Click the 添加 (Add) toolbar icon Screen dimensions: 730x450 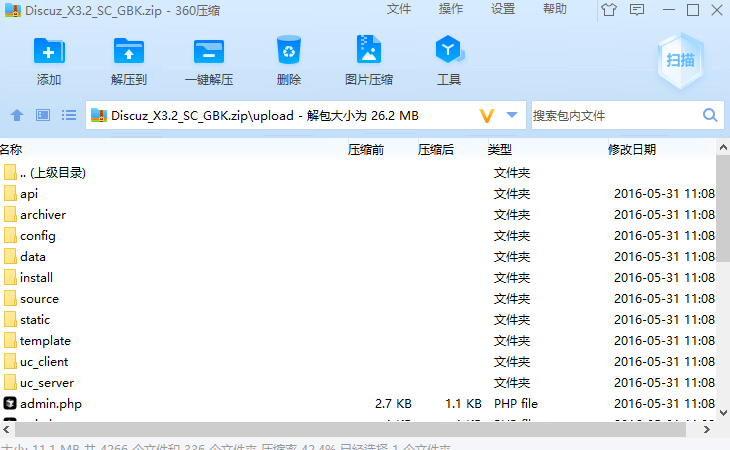click(x=49, y=61)
